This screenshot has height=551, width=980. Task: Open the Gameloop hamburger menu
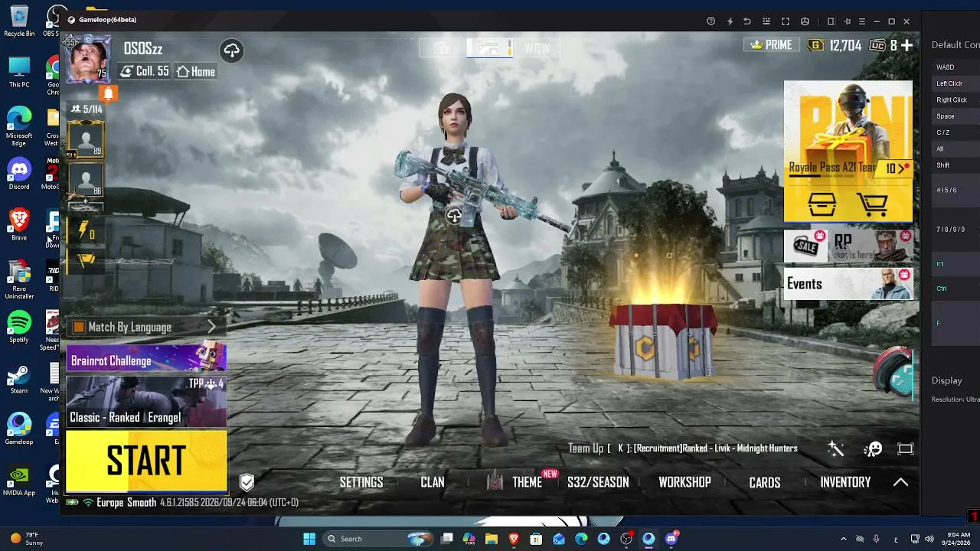(862, 21)
